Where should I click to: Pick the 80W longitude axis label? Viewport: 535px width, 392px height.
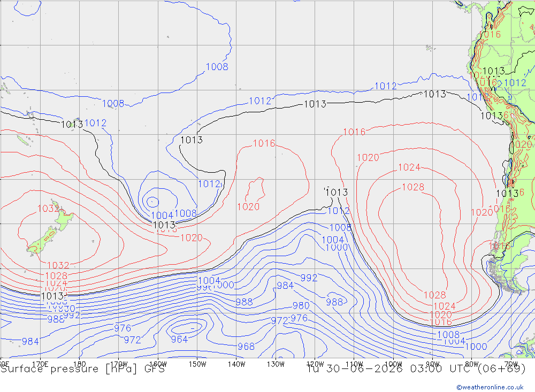pos(472,364)
